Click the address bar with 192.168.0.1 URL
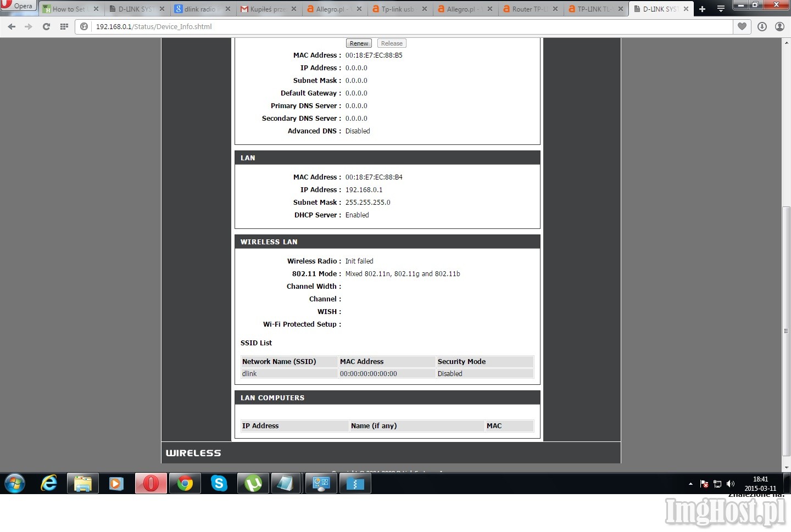This screenshot has height=532, width=791. [x=404, y=26]
